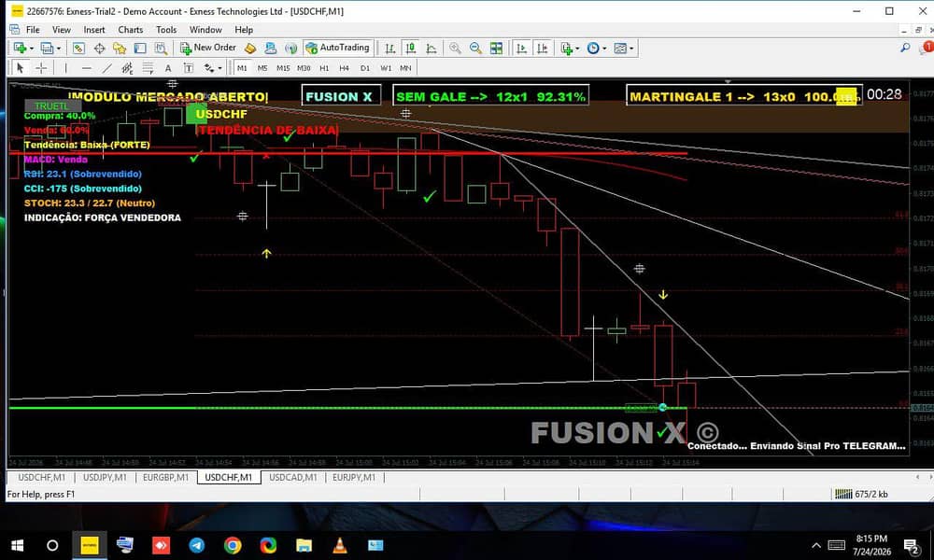
Task: Switch to the USDJPY,M1 chart tab
Action: [105, 477]
